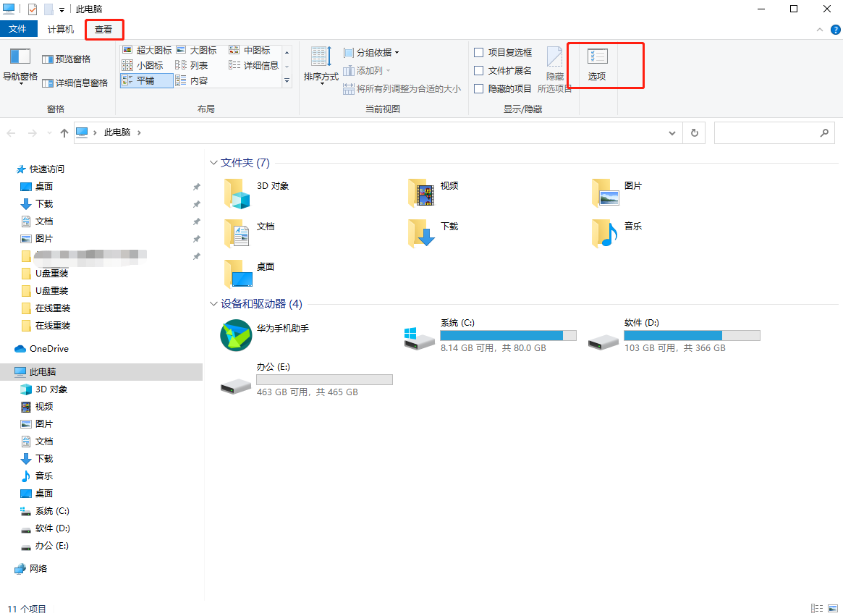
Task: Open the 文件 menu
Action: click(20, 29)
